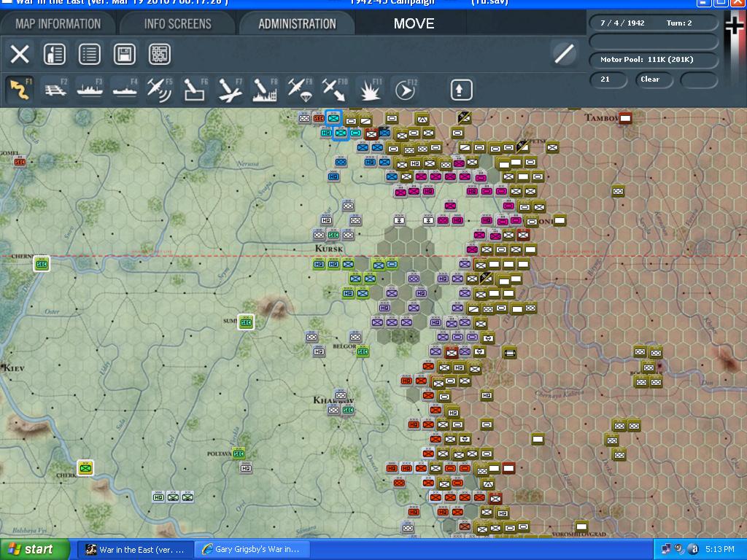The width and height of the screenshot is (747, 560).
Task: Switch to War in the East taskbar item
Action: 135,550
